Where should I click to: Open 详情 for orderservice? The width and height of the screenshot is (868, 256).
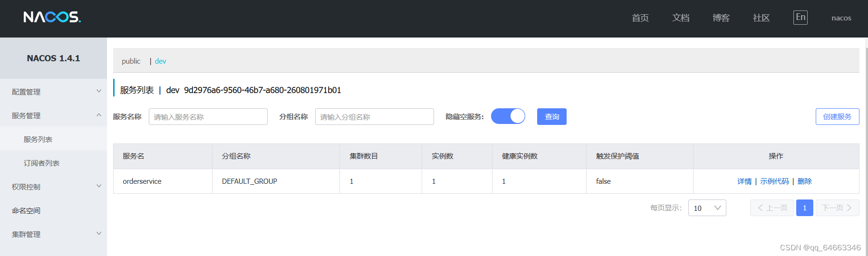[x=744, y=181]
